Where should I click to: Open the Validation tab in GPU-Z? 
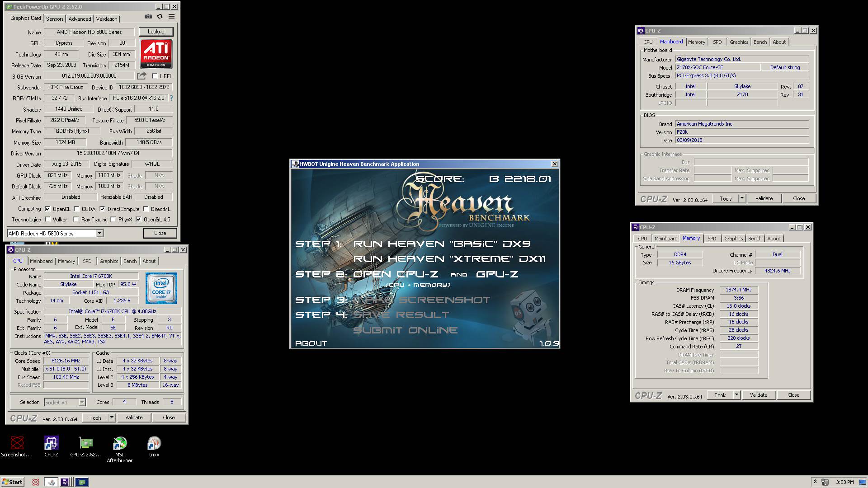[x=107, y=19]
